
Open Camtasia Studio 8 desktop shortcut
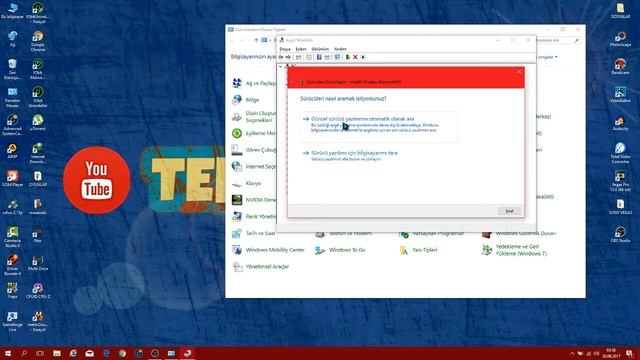(12, 236)
